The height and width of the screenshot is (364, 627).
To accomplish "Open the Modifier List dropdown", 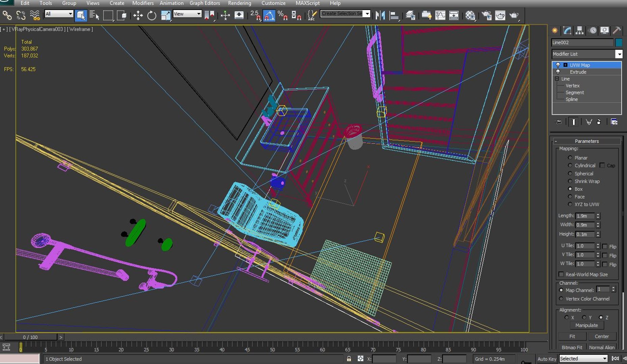I will tap(619, 54).
